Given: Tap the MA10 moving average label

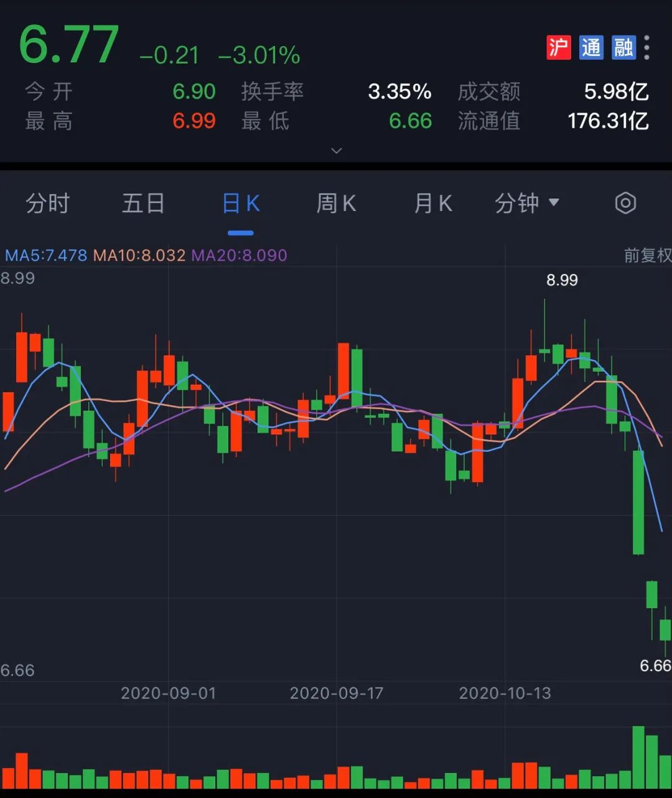Looking at the screenshot, I should 139,255.
